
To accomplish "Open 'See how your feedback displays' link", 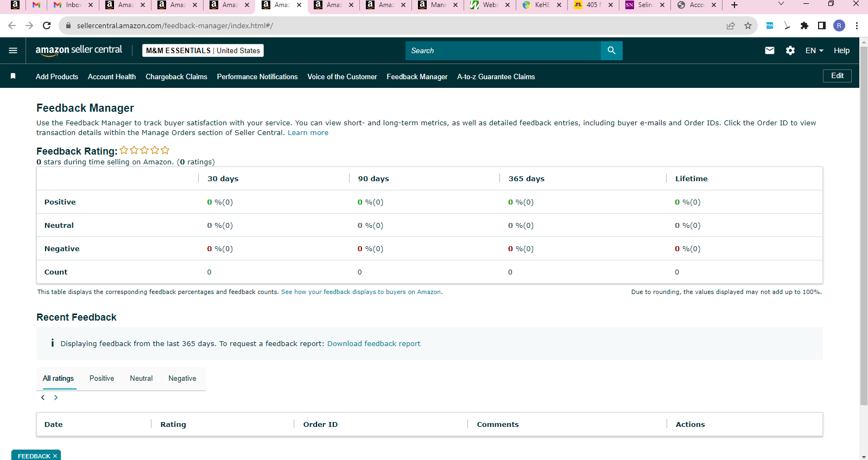I will (x=362, y=292).
